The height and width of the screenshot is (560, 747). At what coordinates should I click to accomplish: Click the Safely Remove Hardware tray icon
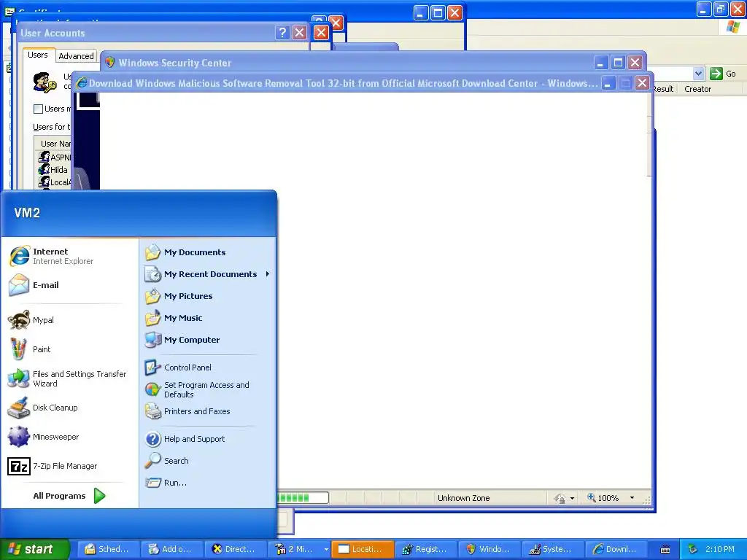click(x=692, y=549)
